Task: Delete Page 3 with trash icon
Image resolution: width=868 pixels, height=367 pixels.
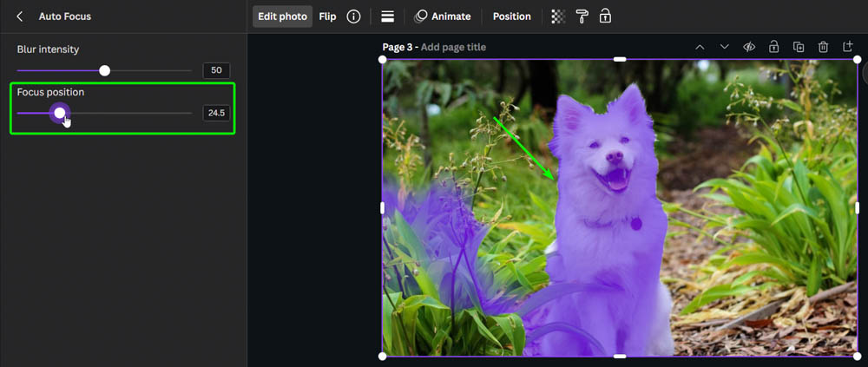Action: tap(823, 47)
